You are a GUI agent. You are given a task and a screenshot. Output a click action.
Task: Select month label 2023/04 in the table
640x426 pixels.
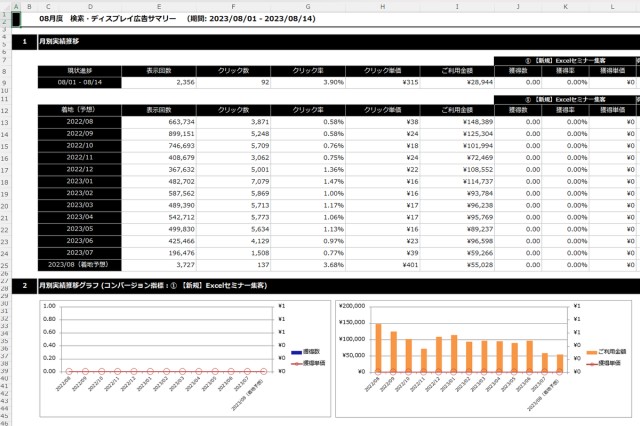[x=80, y=217]
